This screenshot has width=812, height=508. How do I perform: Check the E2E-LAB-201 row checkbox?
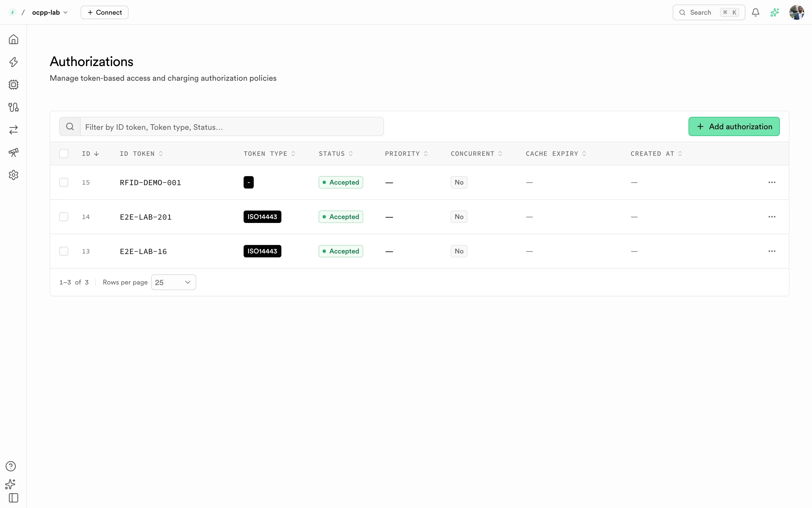(x=64, y=217)
